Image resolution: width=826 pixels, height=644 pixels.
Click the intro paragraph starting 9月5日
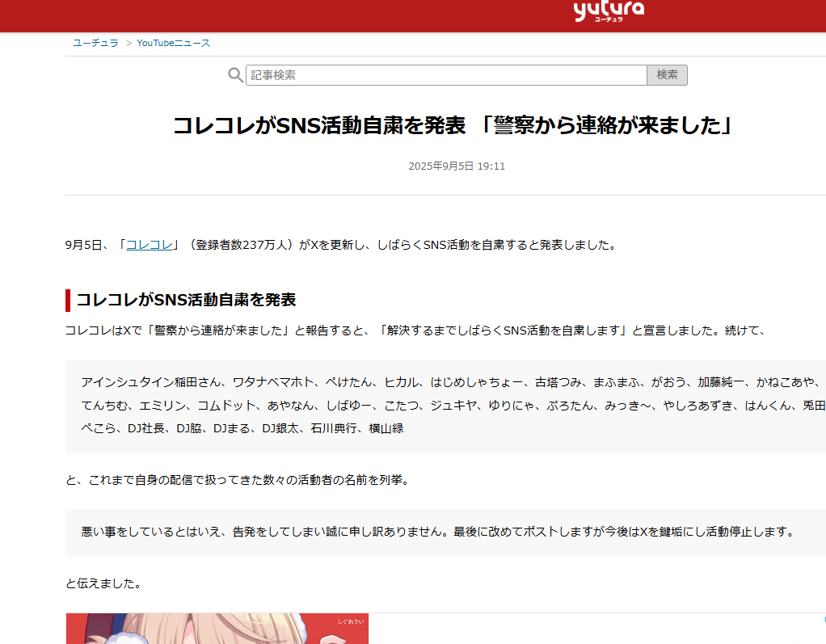pos(341,245)
